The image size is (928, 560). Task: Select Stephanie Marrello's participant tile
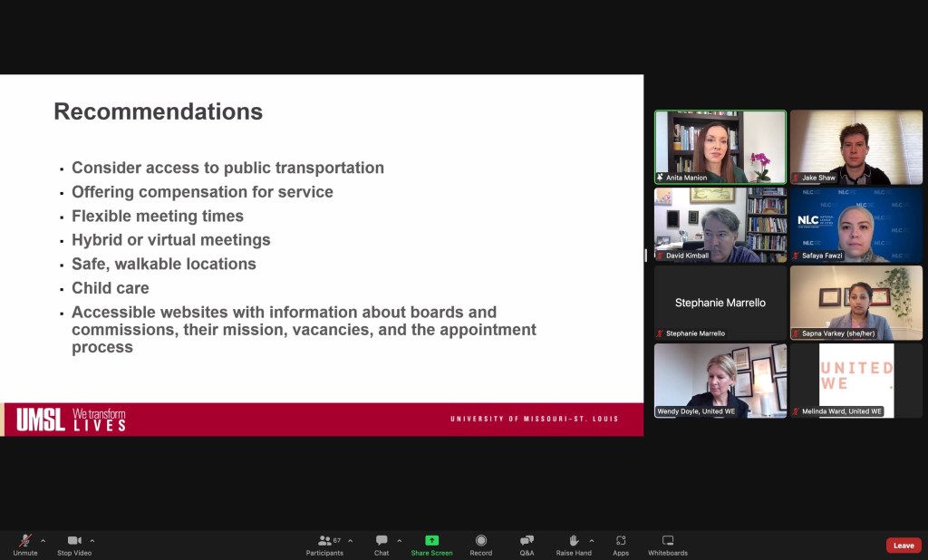click(720, 303)
